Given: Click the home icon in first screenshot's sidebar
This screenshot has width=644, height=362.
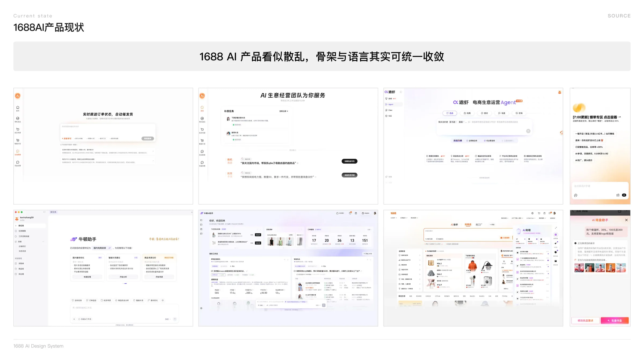Looking at the screenshot, I should 18,108.
